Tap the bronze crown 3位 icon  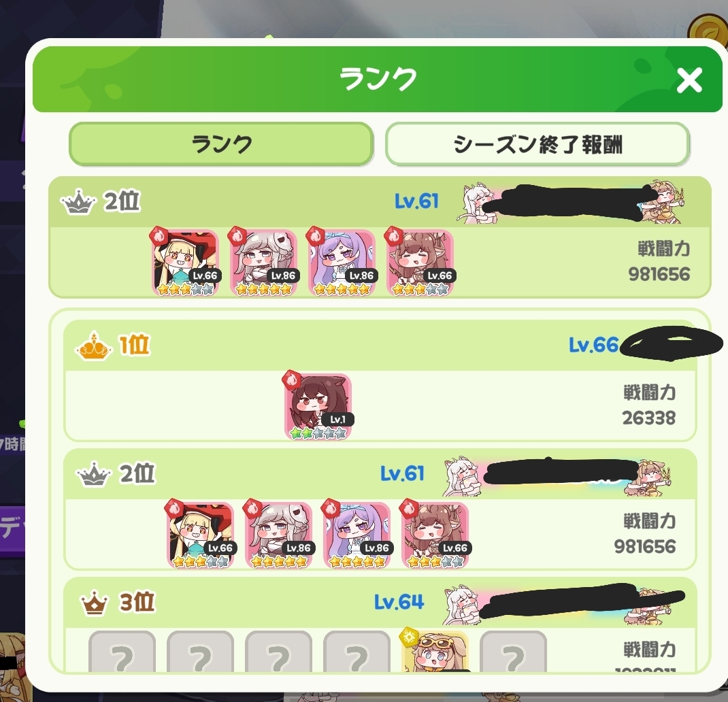click(95, 603)
